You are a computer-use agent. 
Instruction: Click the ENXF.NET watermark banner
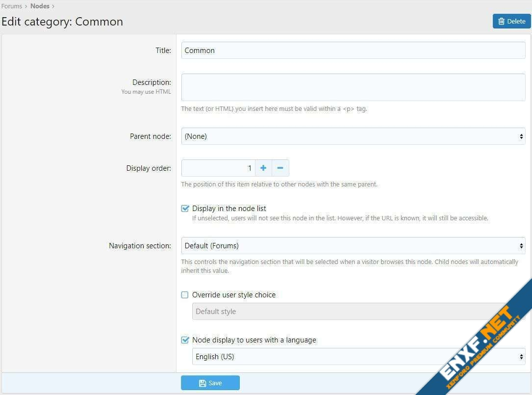tap(481, 343)
